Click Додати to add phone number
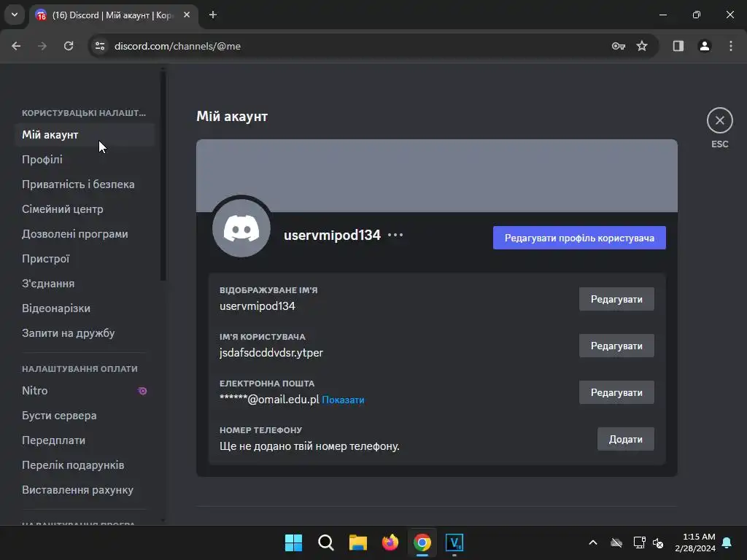Viewport: 747px width, 560px height. click(625, 439)
